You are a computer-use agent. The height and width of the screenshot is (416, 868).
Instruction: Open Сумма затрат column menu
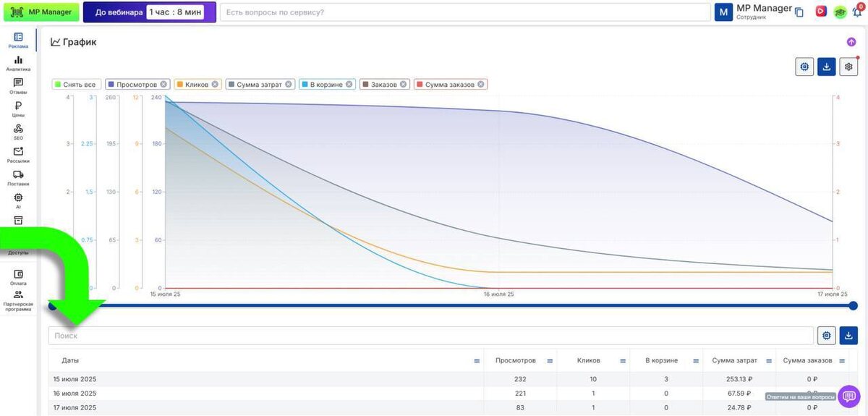click(x=768, y=361)
